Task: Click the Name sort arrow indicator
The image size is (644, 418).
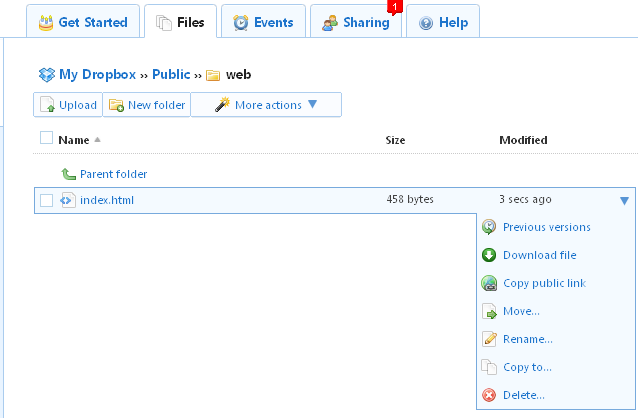Action: (x=97, y=140)
